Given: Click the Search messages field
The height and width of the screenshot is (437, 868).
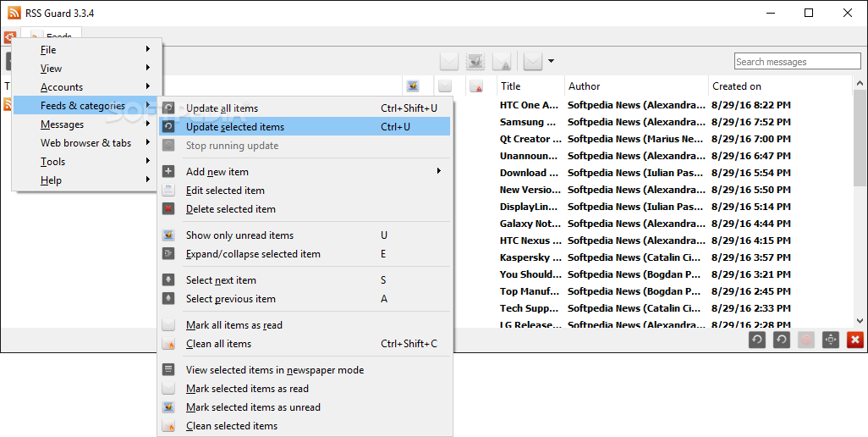Looking at the screenshot, I should 798,62.
